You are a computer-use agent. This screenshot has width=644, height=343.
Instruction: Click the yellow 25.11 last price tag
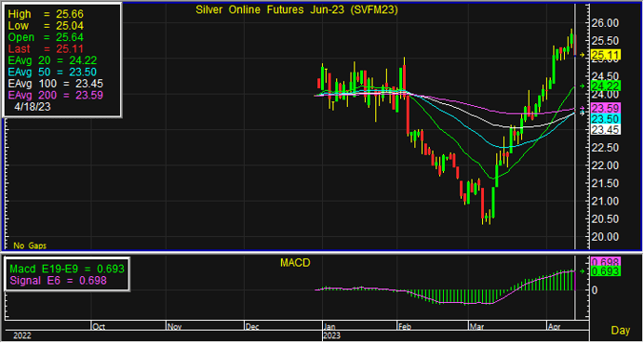[606, 55]
